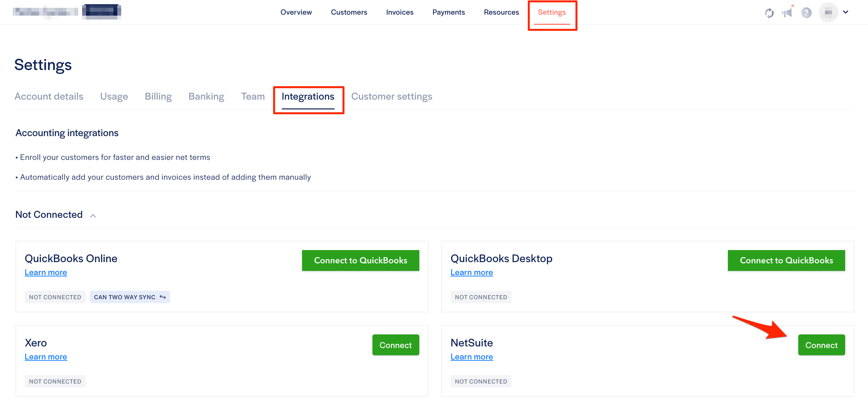Switch to the Banking tab
This screenshot has height=407, width=868.
(206, 96)
